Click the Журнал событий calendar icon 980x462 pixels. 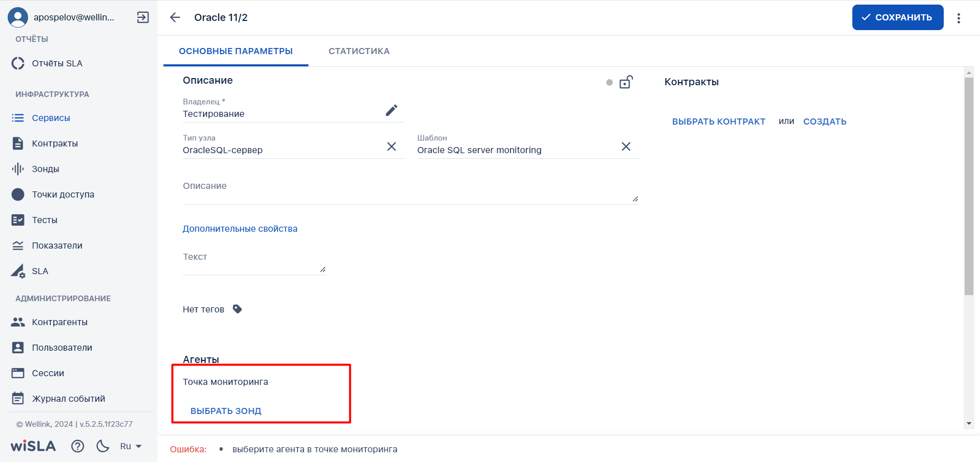pos(18,398)
